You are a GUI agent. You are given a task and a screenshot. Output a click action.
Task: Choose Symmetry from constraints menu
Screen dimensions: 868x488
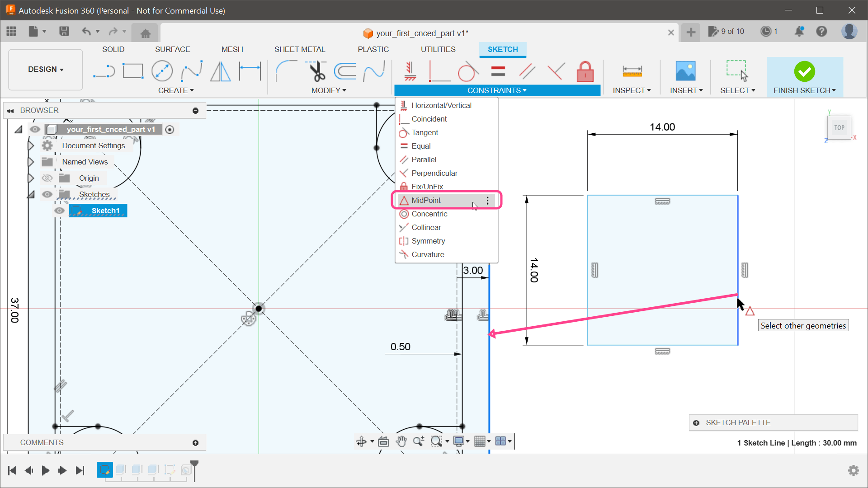(x=446, y=241)
